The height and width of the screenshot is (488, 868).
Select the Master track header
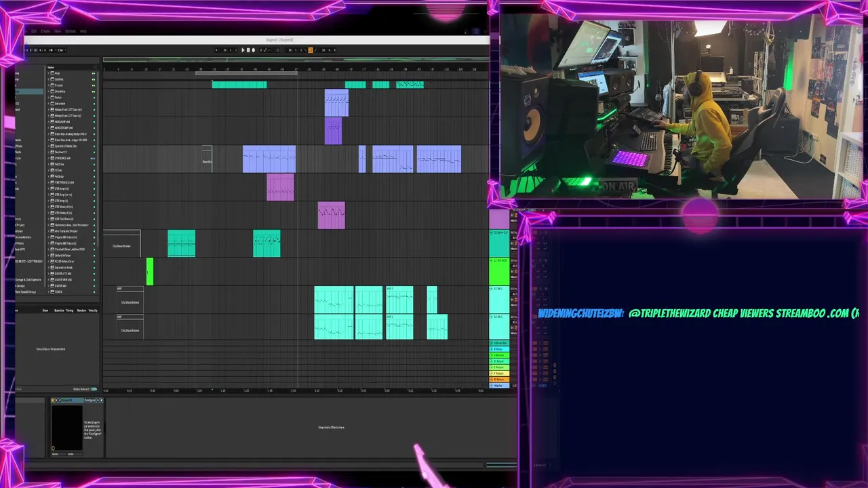499,386
